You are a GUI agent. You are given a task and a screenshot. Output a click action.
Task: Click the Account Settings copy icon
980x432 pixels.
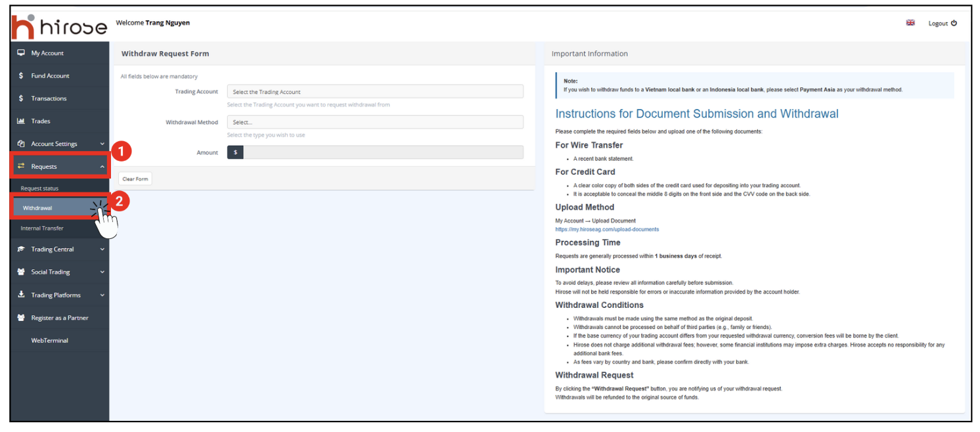point(21,144)
